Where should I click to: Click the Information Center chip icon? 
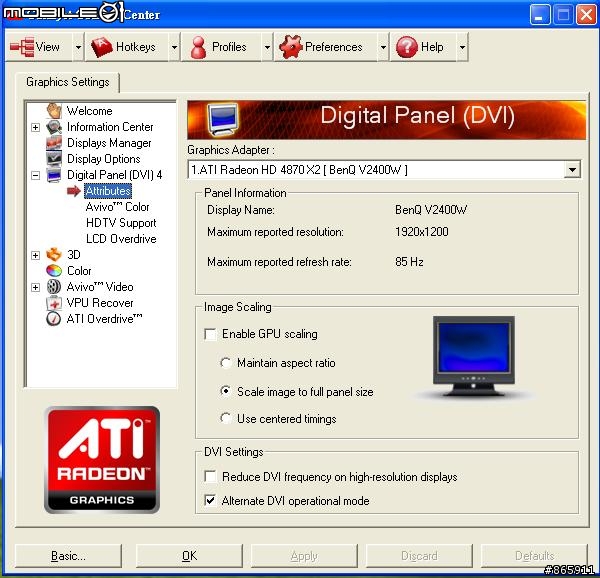(54, 127)
